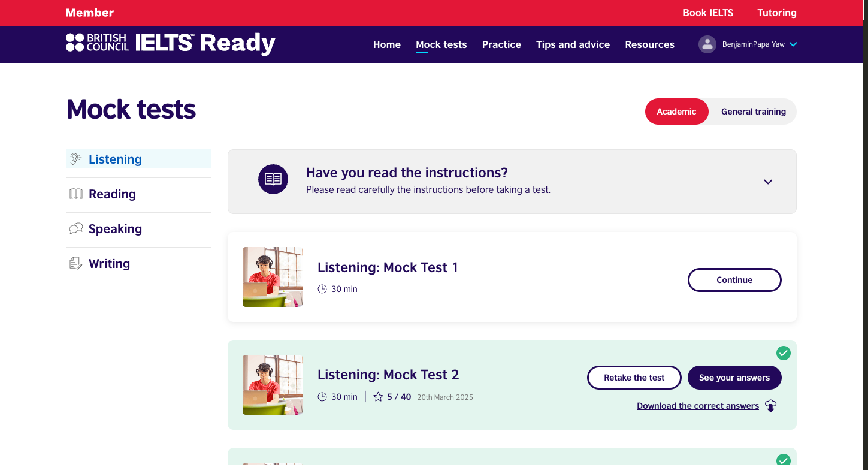Image resolution: width=868 pixels, height=470 pixels.
Task: Click the Have you read the instructions heading
Action: pos(407,173)
